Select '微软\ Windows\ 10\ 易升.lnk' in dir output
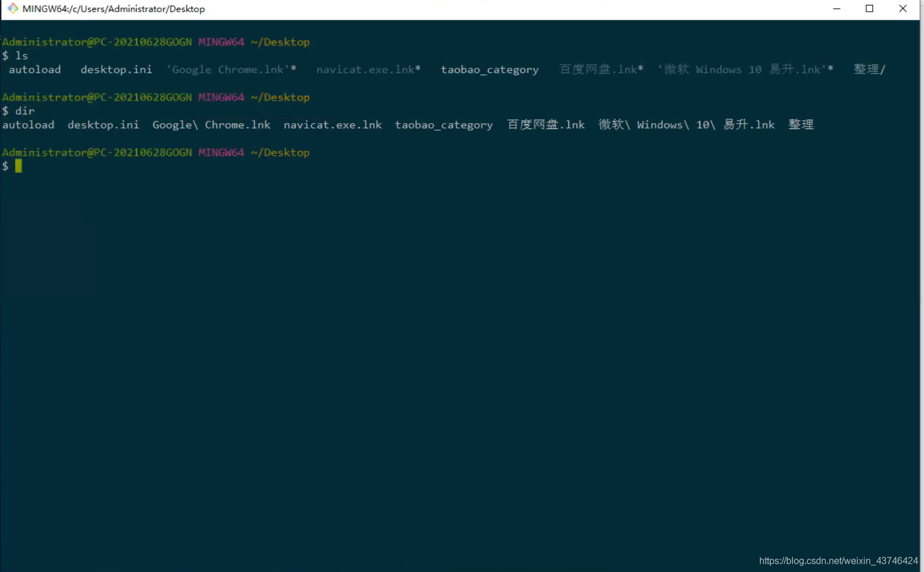The width and height of the screenshot is (924, 572). pos(686,124)
